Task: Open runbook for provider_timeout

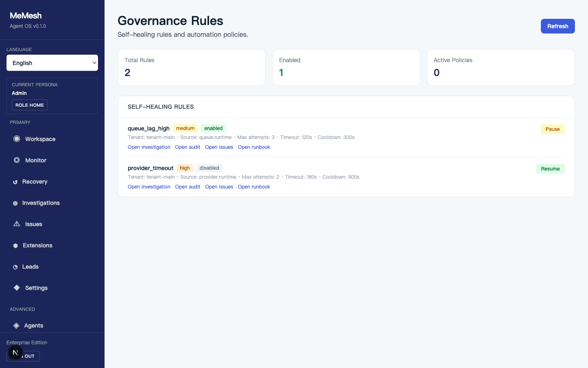Action: coord(254,186)
